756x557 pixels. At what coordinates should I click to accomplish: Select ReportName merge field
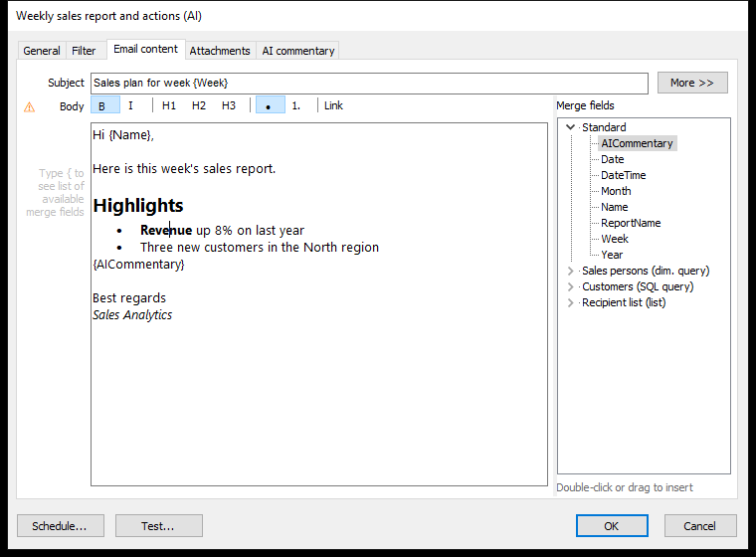tap(631, 223)
